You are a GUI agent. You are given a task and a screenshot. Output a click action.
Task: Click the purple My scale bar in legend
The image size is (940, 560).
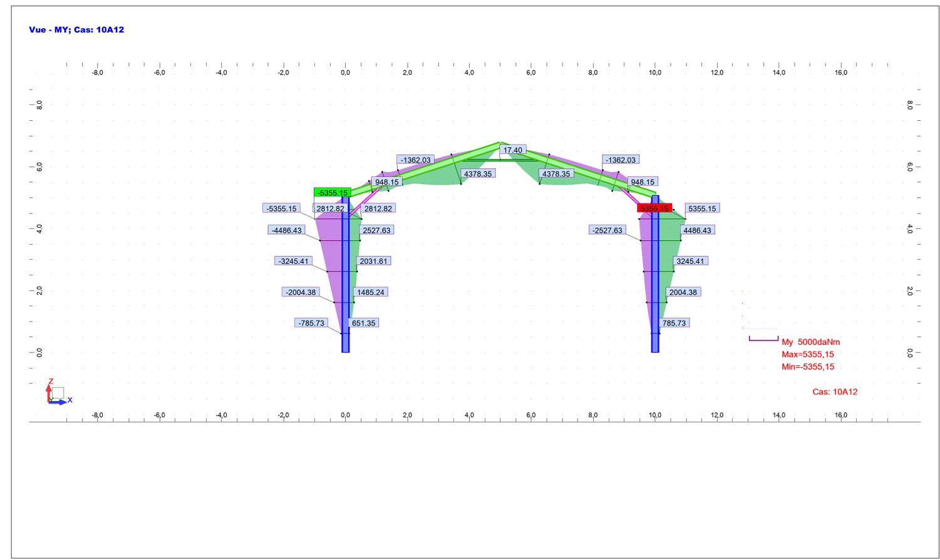click(x=763, y=340)
